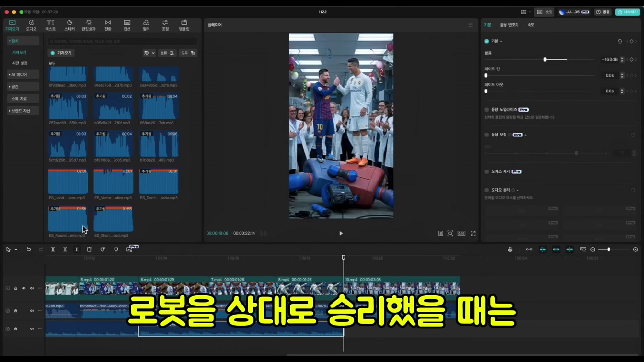
Task: Open the 숏컷 shortcuts button
Action: 545,12
